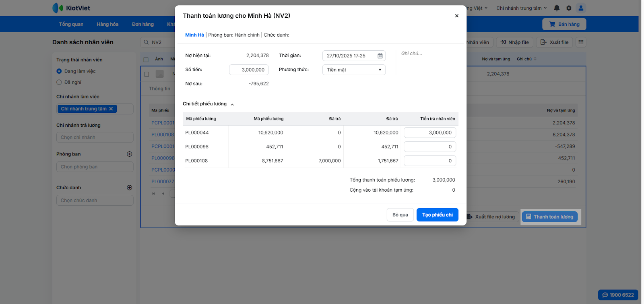Open the Hàng hóa menu

(107, 24)
